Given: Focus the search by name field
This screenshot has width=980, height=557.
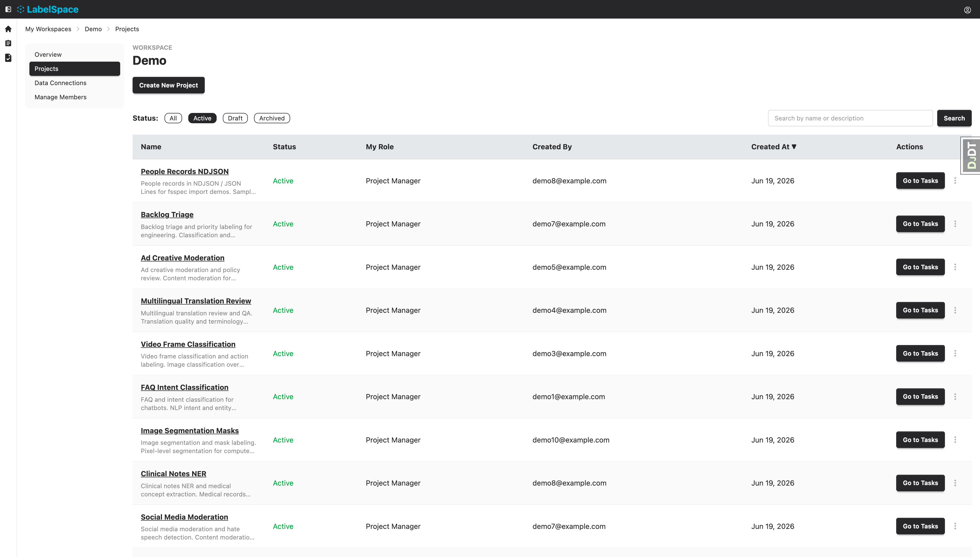Looking at the screenshot, I should 850,118.
